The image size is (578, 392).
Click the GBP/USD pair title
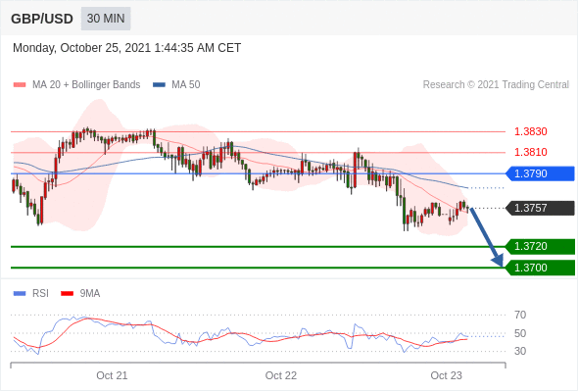tap(42, 19)
